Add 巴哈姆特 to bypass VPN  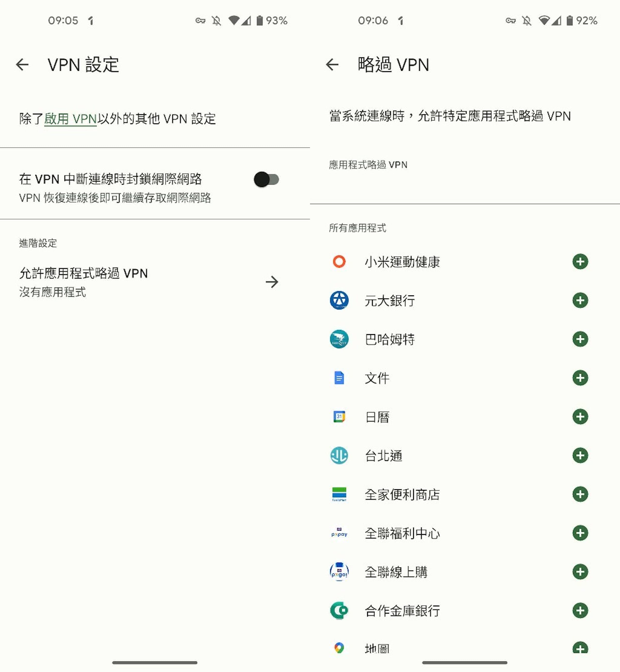coord(580,339)
